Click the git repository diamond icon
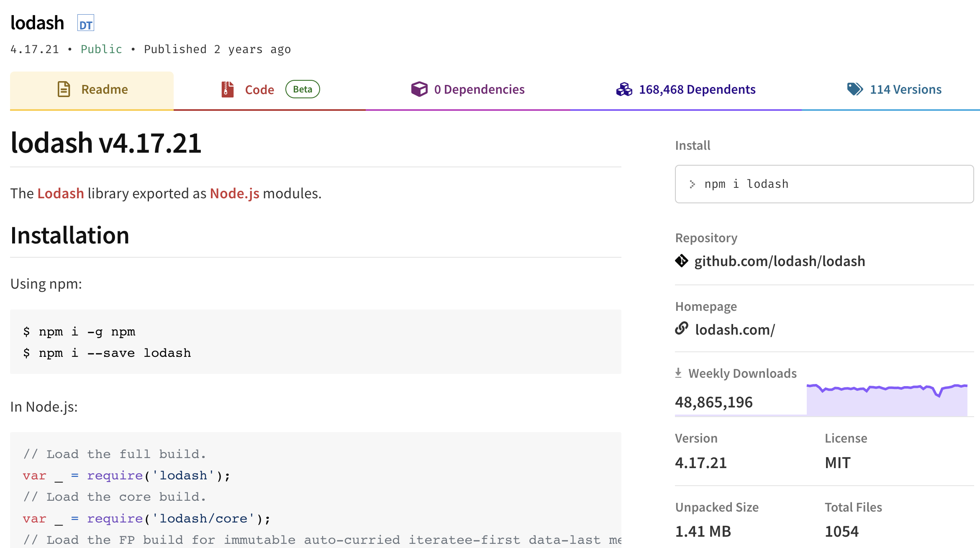 coord(682,261)
